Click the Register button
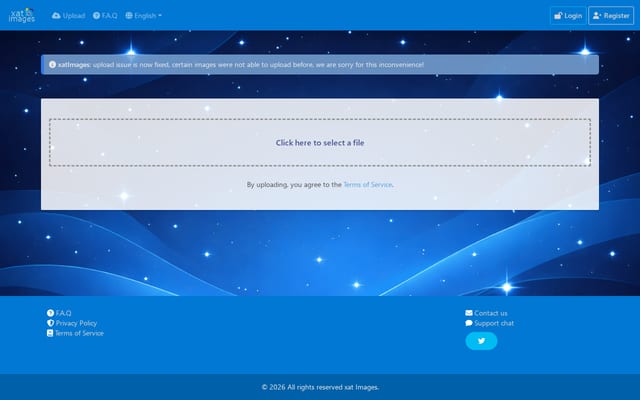The height and width of the screenshot is (400, 640). pos(611,16)
